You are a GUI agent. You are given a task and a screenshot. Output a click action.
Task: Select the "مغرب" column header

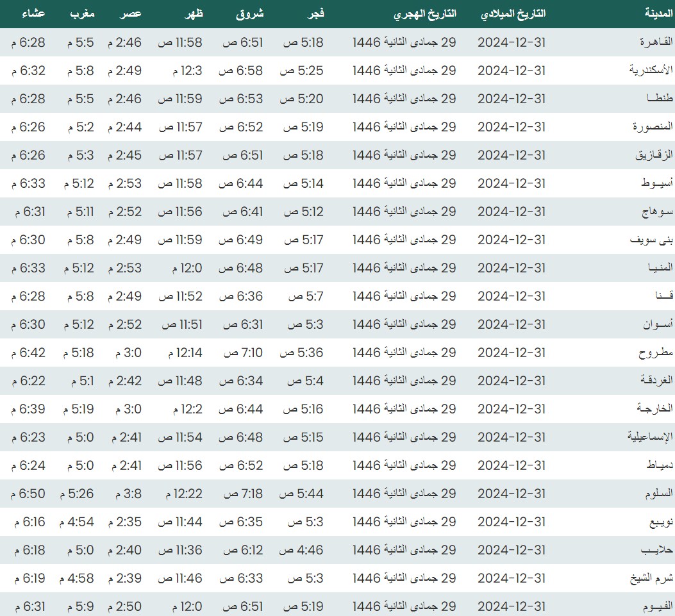click(x=82, y=14)
